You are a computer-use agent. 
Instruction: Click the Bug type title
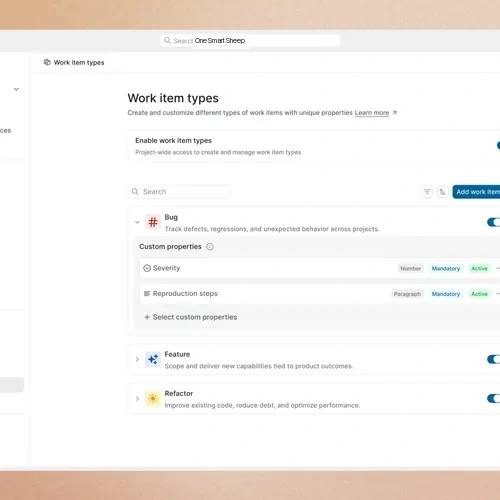coord(171,217)
